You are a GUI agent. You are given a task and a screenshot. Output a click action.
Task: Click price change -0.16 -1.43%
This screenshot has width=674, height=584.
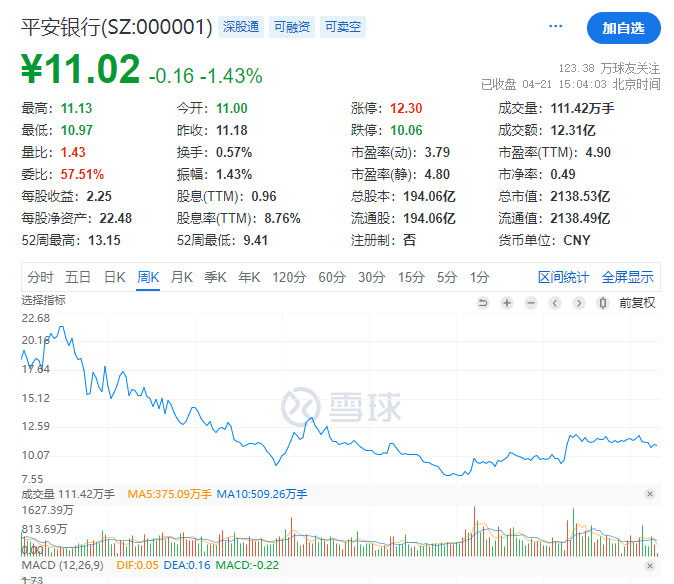pos(205,76)
